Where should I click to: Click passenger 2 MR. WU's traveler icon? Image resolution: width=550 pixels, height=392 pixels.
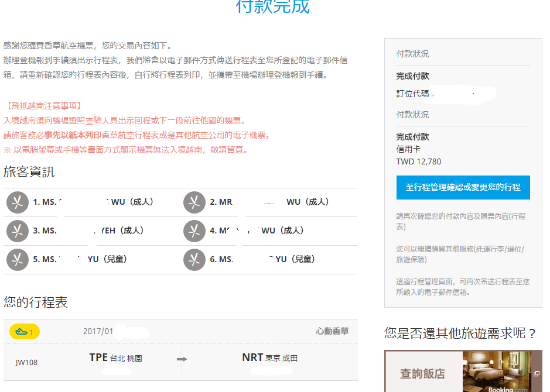pos(194,202)
